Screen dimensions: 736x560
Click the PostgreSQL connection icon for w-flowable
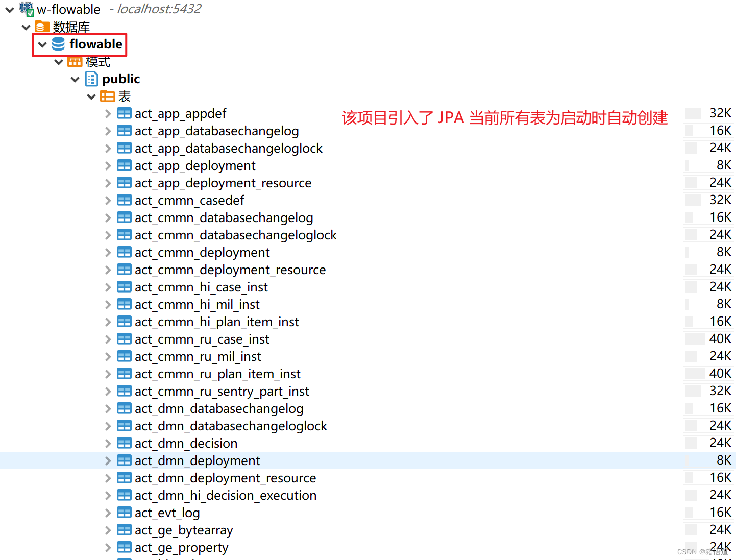pyautogui.click(x=27, y=9)
